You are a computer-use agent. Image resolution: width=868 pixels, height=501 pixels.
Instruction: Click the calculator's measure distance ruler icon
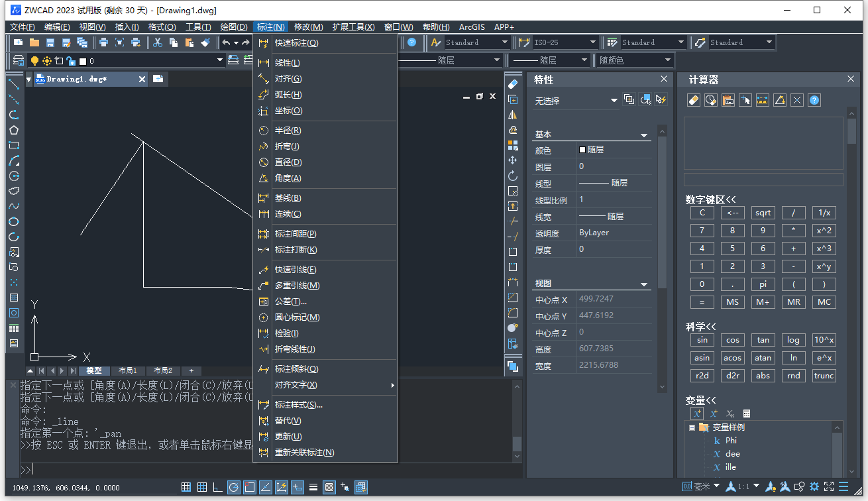tap(763, 100)
